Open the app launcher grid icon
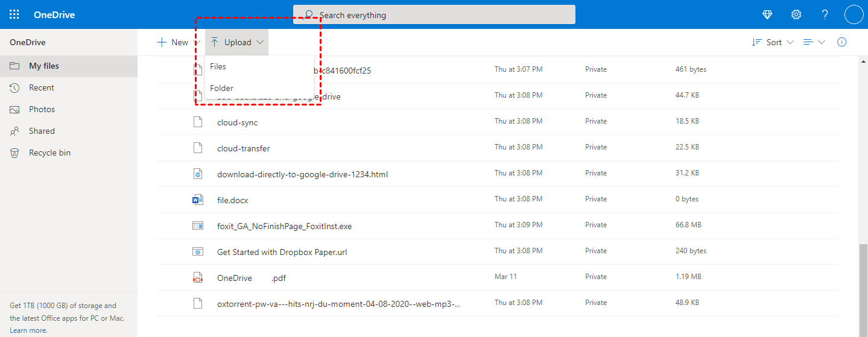 click(14, 14)
